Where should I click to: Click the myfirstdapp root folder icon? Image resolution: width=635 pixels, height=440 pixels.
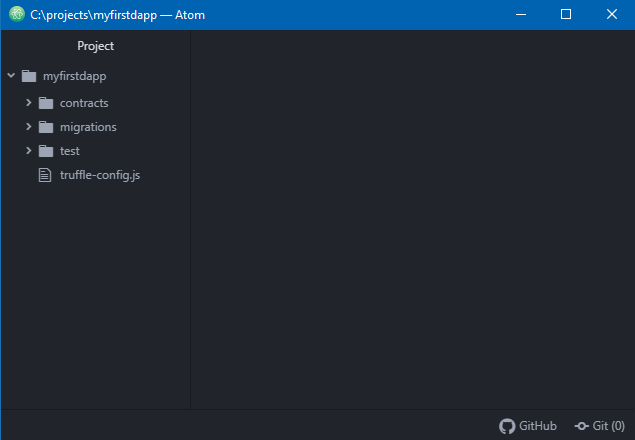click(28, 76)
